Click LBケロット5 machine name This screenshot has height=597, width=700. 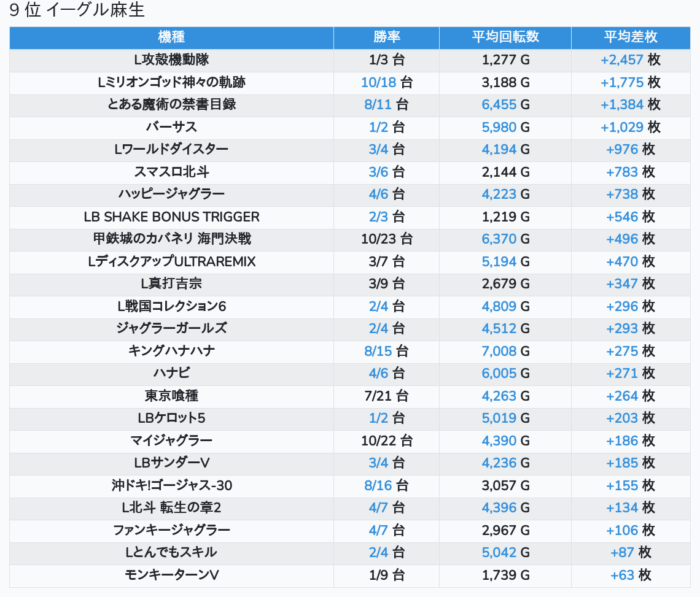tap(171, 418)
